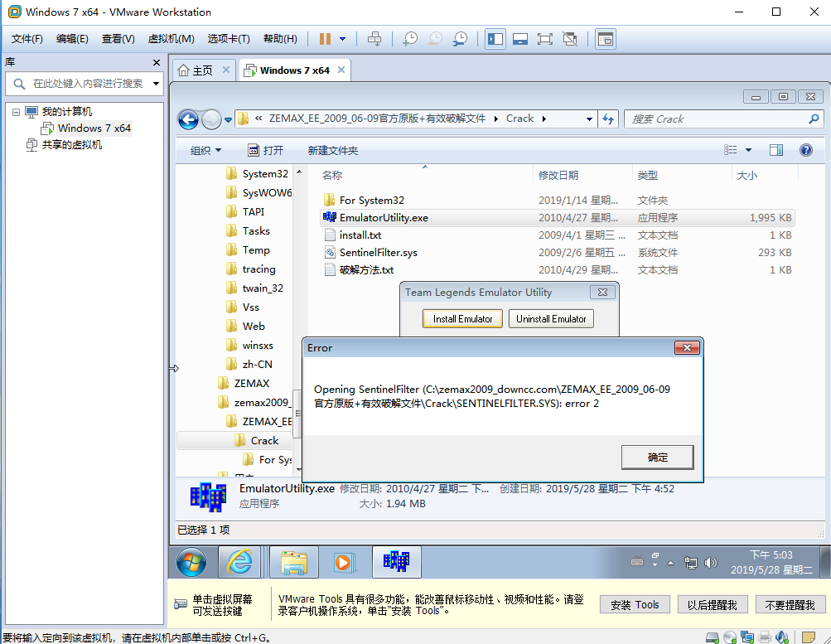Viewport: 831px width, 644px height.
Task: Click the volume speaker tray icon
Action: (711, 563)
